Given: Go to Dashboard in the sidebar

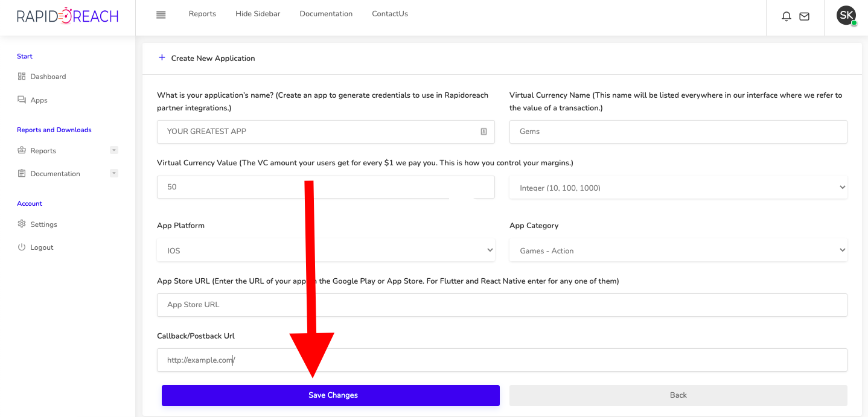Looking at the screenshot, I should (48, 77).
